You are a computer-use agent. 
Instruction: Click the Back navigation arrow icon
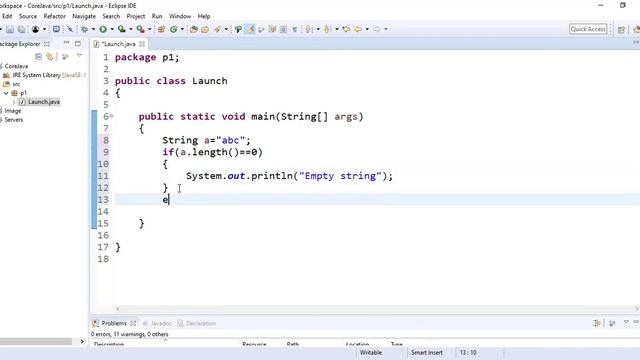point(358,29)
